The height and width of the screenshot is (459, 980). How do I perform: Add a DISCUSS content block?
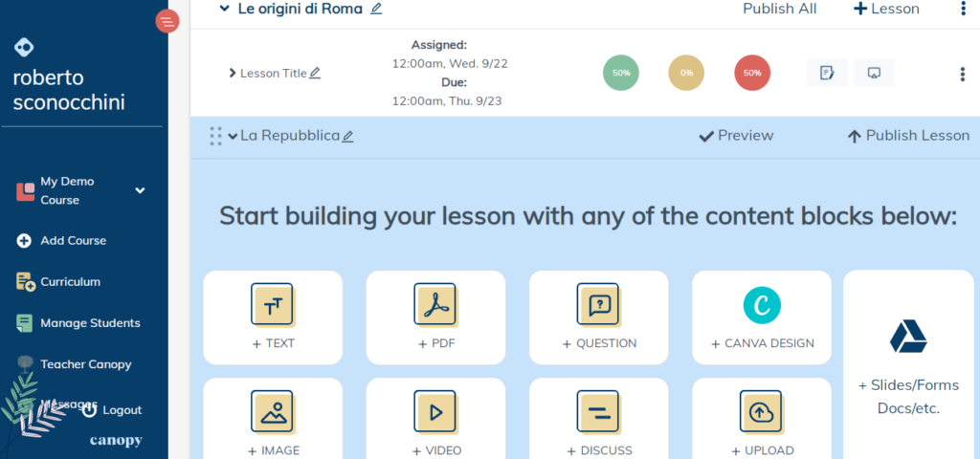598,421
